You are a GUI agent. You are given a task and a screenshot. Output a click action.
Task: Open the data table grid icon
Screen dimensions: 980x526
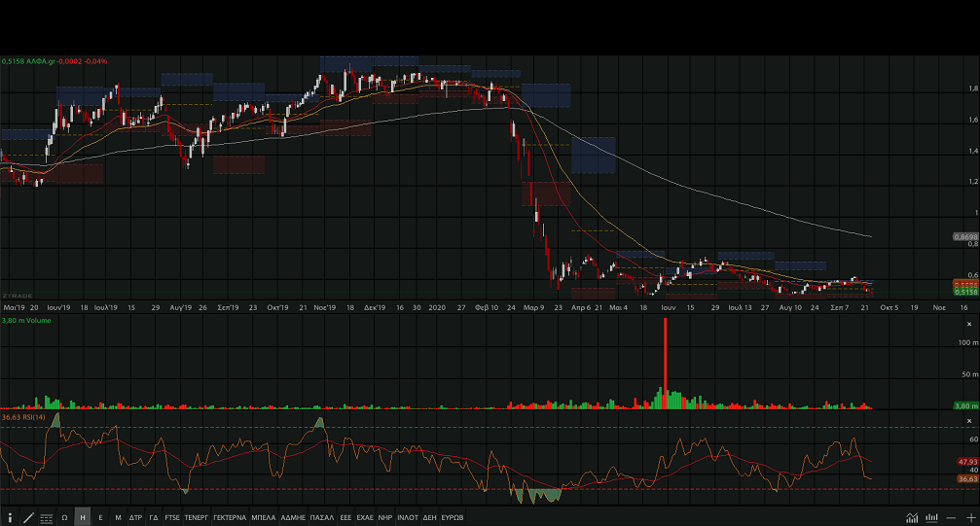(x=46, y=517)
